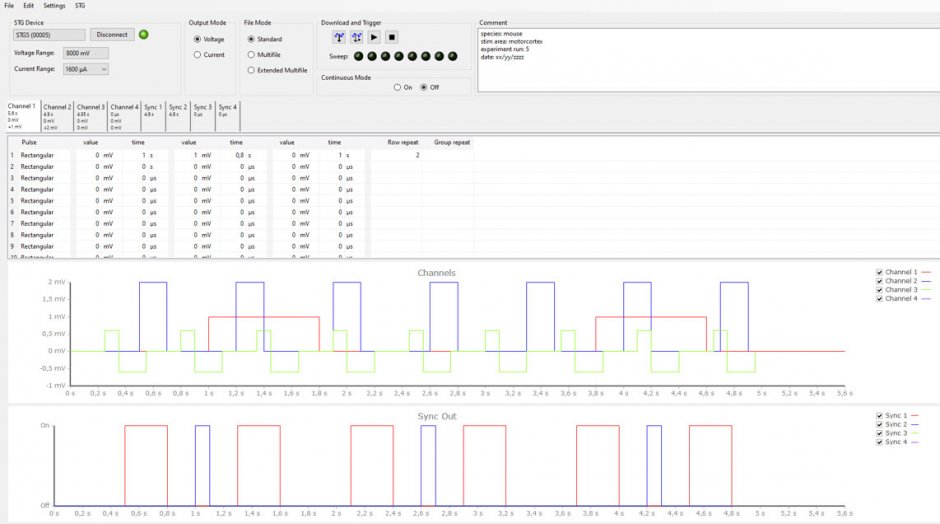Click the green connection status LED
The image size is (940, 524).
(x=143, y=34)
